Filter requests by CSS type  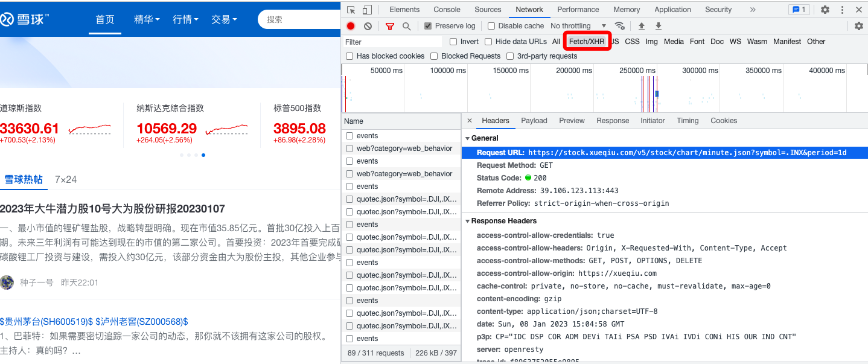(x=632, y=42)
